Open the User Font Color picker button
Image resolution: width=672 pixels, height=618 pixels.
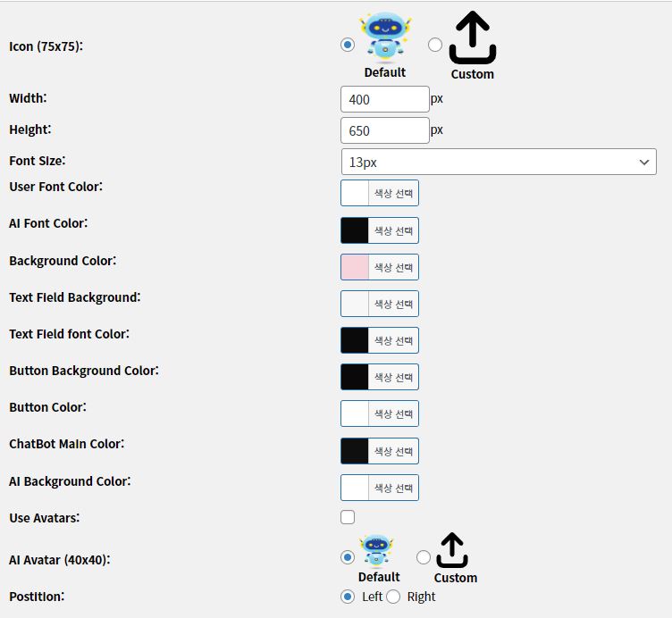click(x=393, y=194)
